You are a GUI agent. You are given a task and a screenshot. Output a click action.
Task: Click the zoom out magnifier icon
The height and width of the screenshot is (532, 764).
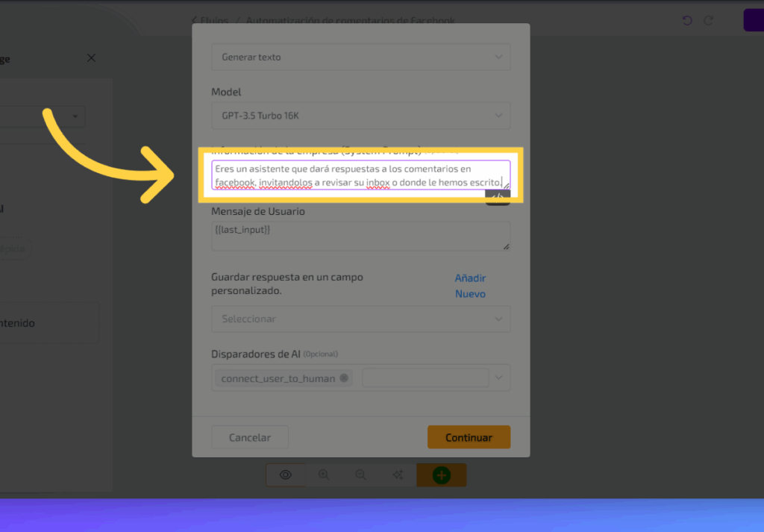pos(360,475)
